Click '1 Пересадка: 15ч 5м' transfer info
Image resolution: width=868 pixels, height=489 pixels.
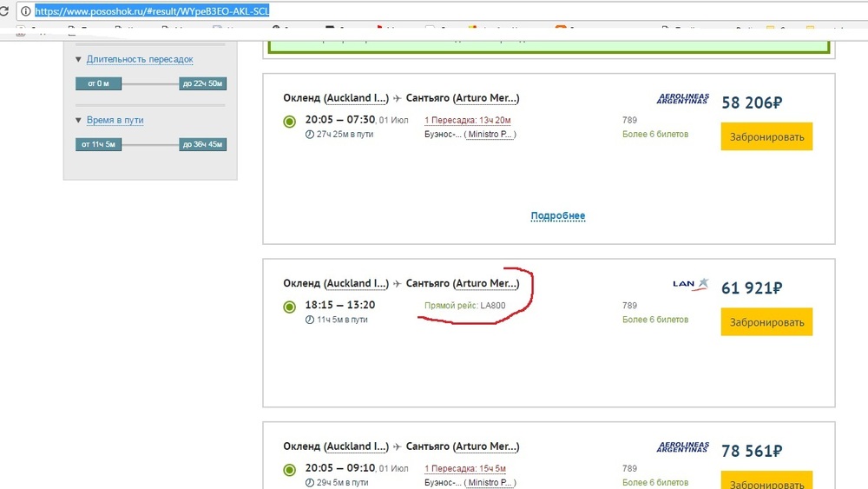coord(465,468)
